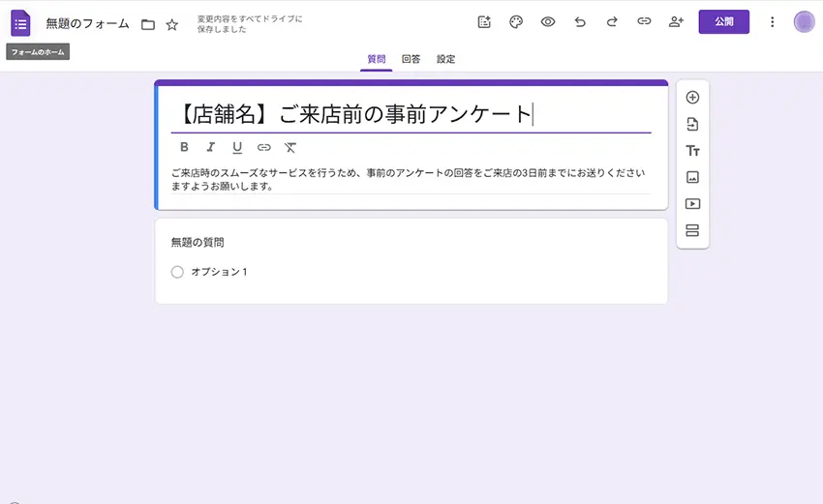Add collaborators to the form
The image size is (823, 504).
[x=676, y=22]
